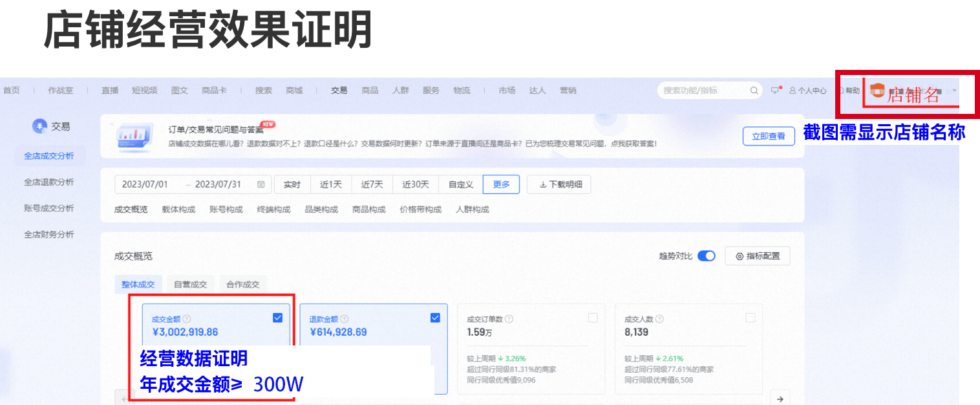Click help icon beside 退款金额
Viewport: 980px width, 405px height.
pyautogui.click(x=345, y=319)
